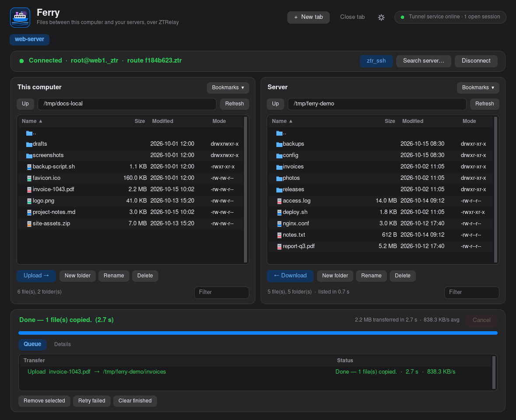Click the Download button
The width and height of the screenshot is (516, 420).
pyautogui.click(x=290, y=276)
